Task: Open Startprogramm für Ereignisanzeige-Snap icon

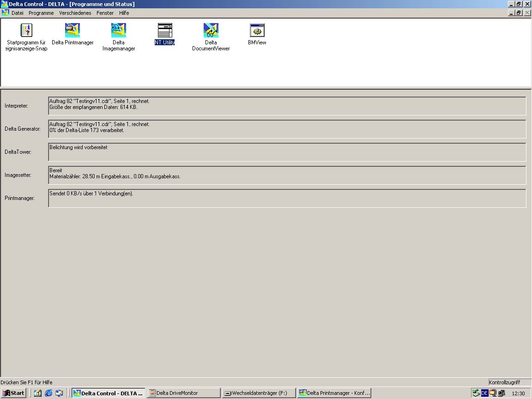Action: 26,30
